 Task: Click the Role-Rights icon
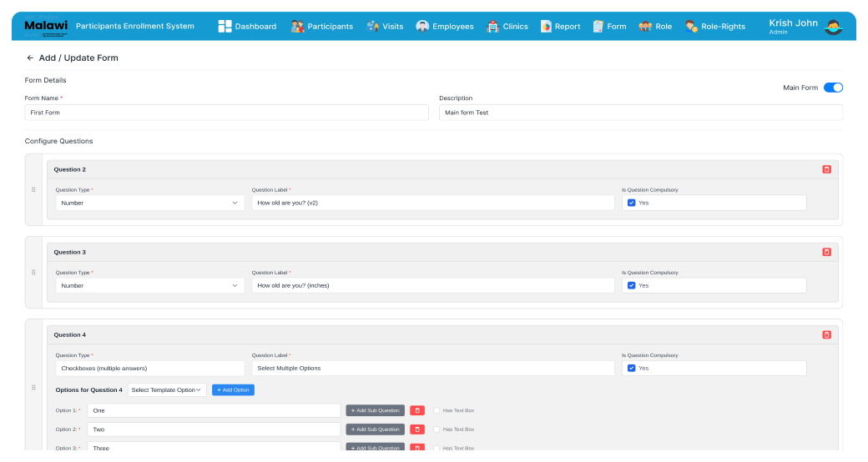tap(691, 26)
